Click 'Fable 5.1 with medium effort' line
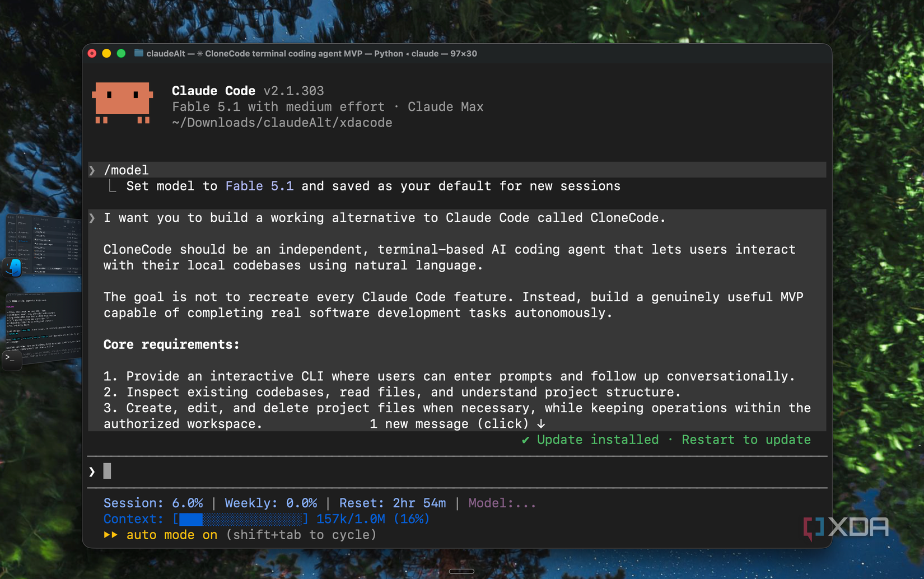The image size is (924, 579). (278, 106)
